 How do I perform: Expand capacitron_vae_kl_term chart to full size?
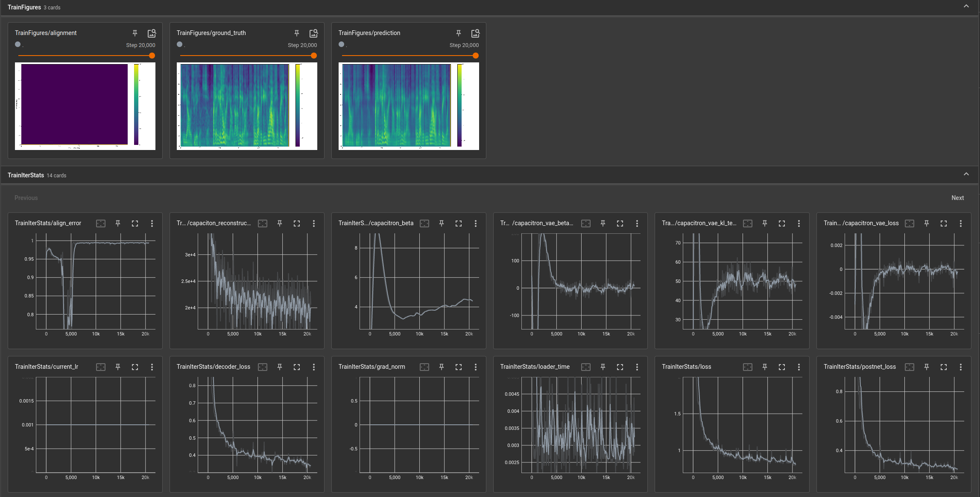(x=782, y=224)
